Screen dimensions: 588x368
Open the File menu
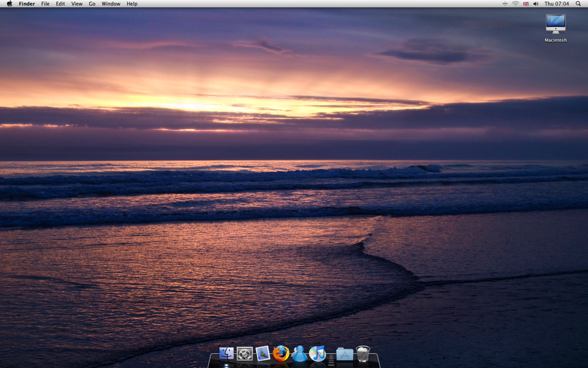click(45, 4)
